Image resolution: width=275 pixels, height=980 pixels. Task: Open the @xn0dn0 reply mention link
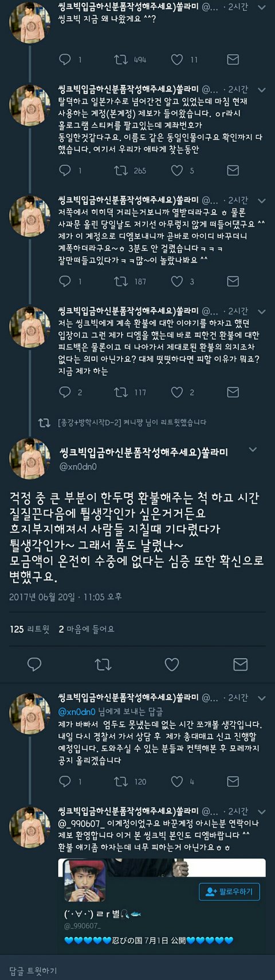click(77, 711)
